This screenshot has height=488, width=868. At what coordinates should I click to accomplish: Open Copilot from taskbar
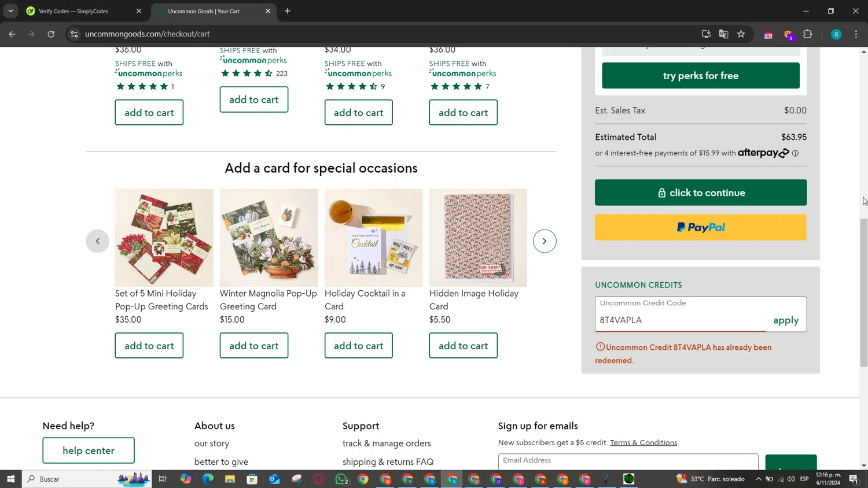[186, 479]
